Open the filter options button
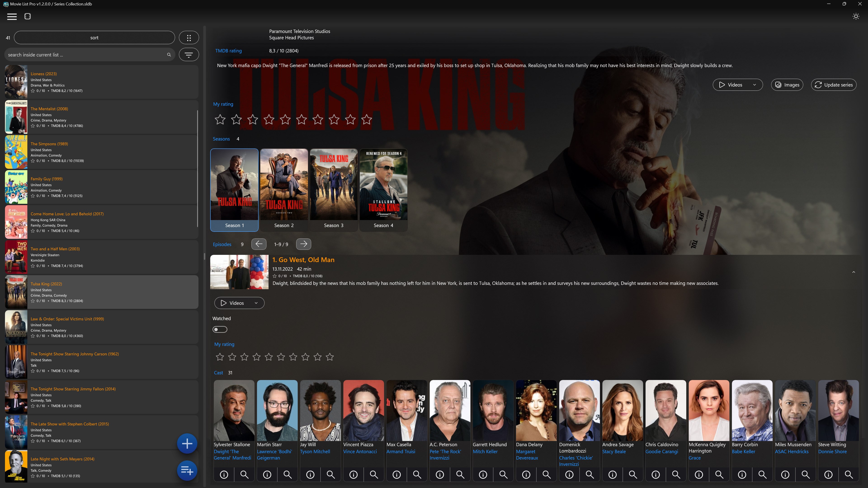Screen dimensions: 868x488 189,54
